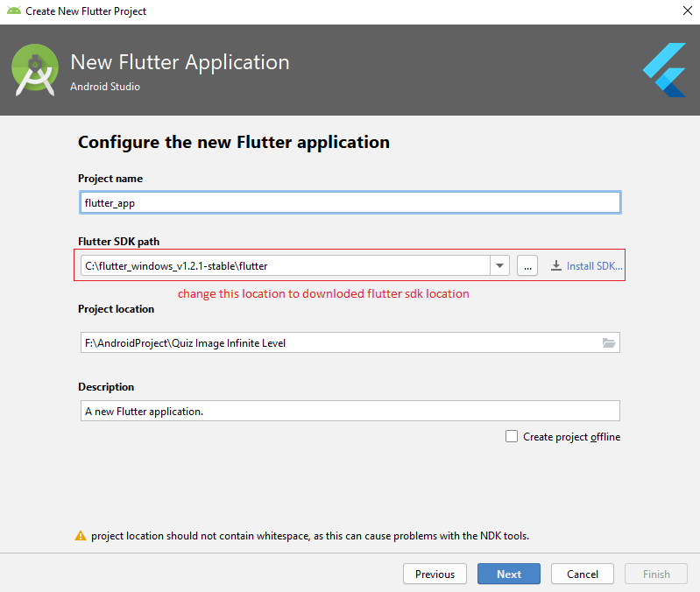Browse for SDK with the ellipsis button
Viewport: 700px width, 592px height.
527,266
